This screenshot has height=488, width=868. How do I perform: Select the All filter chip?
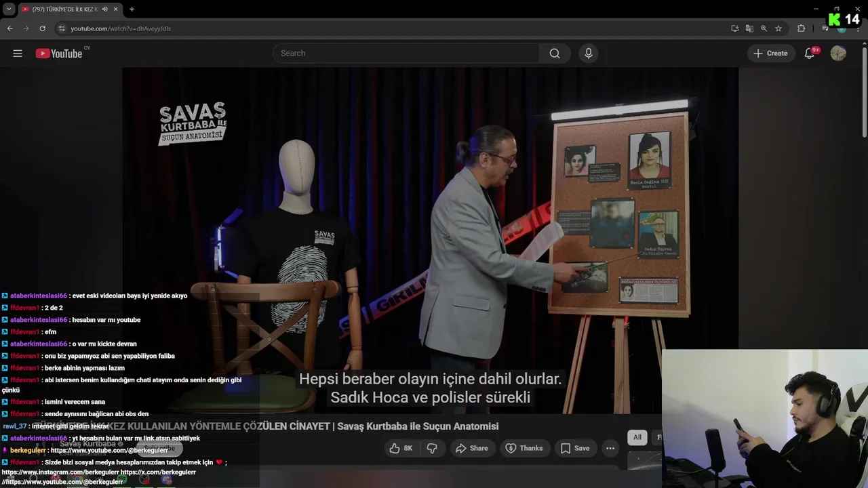pyautogui.click(x=637, y=437)
